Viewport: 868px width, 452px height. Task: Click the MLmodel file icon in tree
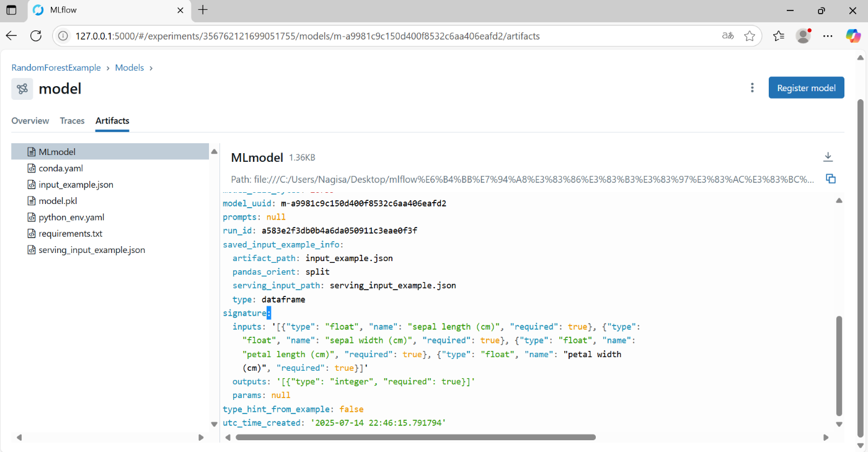tap(32, 151)
